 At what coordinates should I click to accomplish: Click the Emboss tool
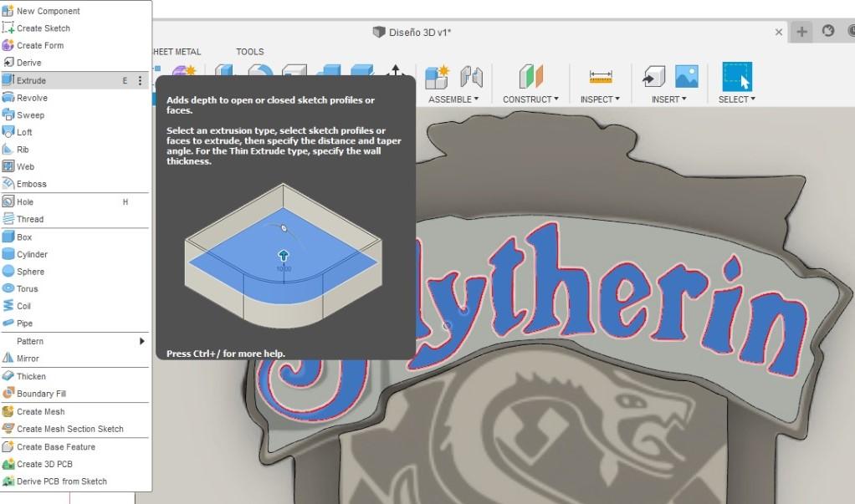(75, 184)
